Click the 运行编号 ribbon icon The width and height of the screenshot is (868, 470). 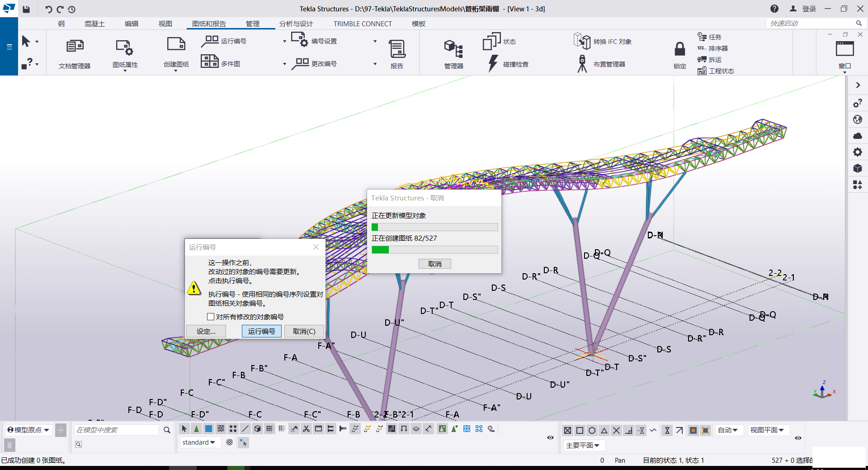210,41
